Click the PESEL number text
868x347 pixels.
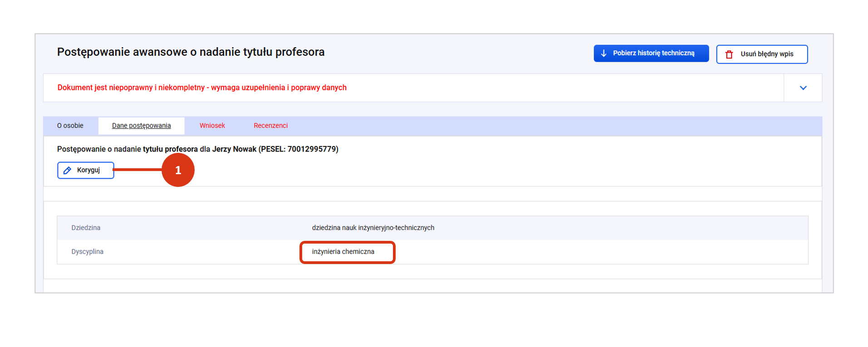[312, 149]
